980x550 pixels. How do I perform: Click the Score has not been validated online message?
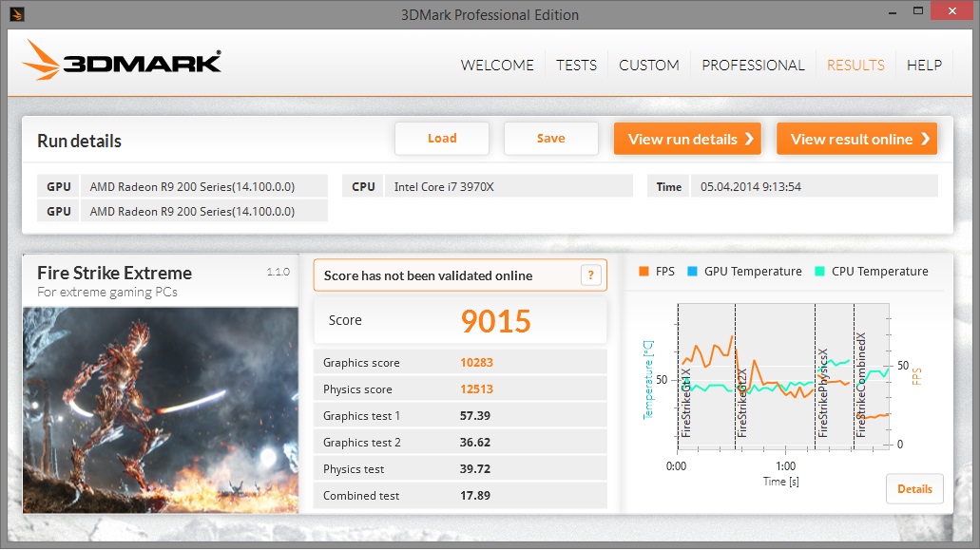(428, 275)
